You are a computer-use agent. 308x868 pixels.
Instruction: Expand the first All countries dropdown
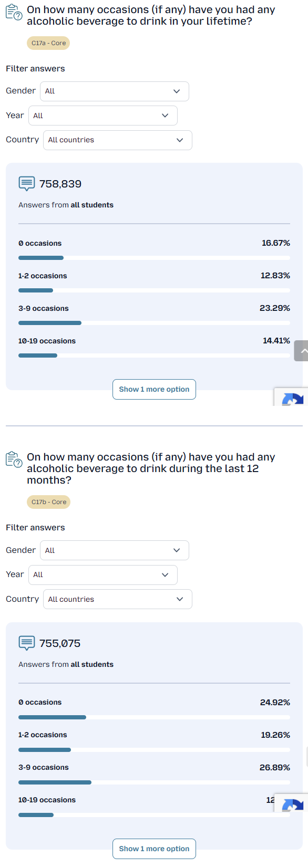(x=118, y=140)
